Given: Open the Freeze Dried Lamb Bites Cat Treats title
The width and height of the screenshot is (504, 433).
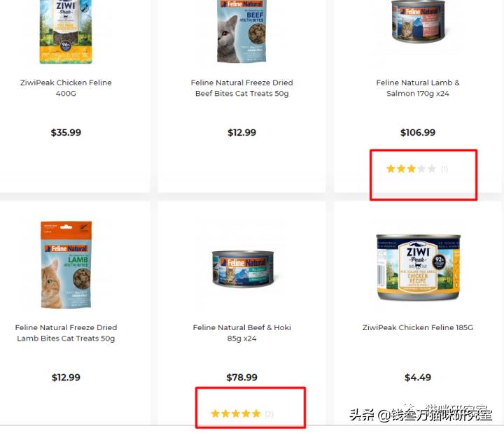Looking at the screenshot, I should (66, 333).
